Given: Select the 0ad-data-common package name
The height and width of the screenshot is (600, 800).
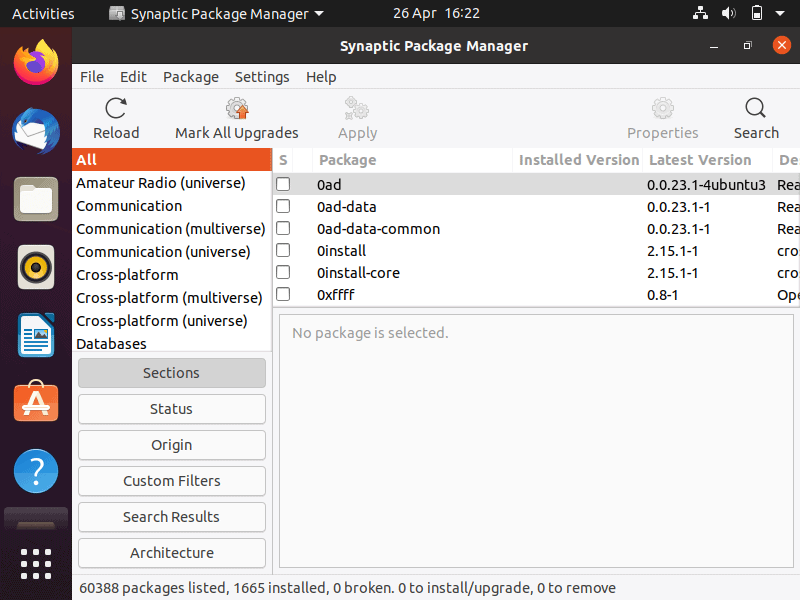Looking at the screenshot, I should pyautogui.click(x=378, y=229).
